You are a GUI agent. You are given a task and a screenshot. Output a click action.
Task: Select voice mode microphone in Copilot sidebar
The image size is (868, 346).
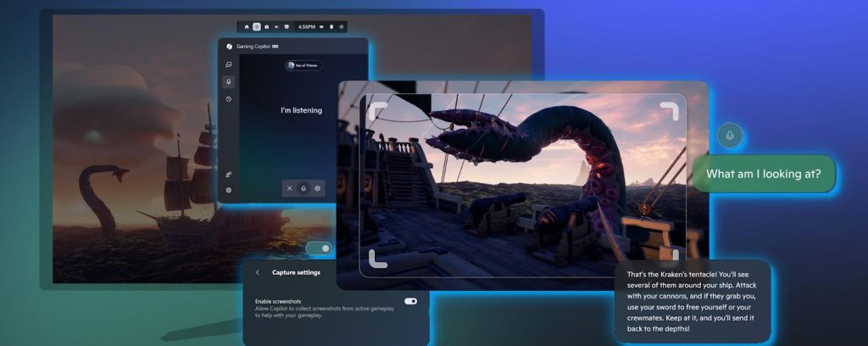tap(229, 82)
